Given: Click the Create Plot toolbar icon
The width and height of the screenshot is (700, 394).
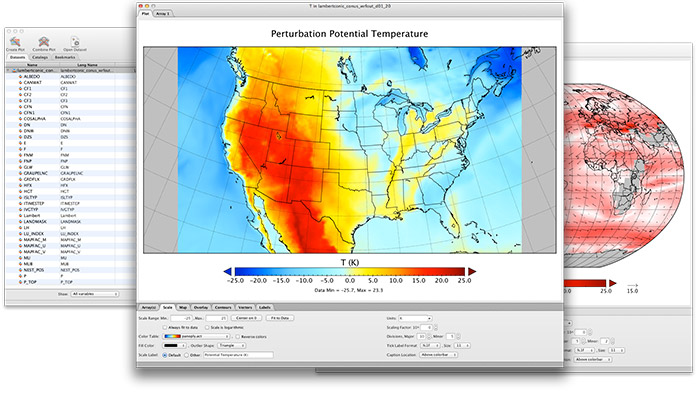Looking at the screenshot, I should pos(16,42).
